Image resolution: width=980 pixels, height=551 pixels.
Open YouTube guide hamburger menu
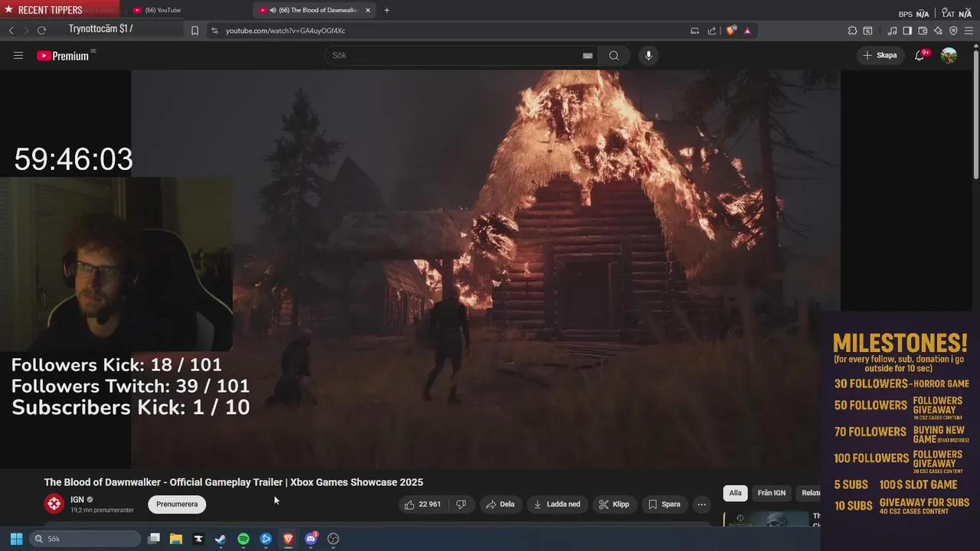(x=18, y=55)
